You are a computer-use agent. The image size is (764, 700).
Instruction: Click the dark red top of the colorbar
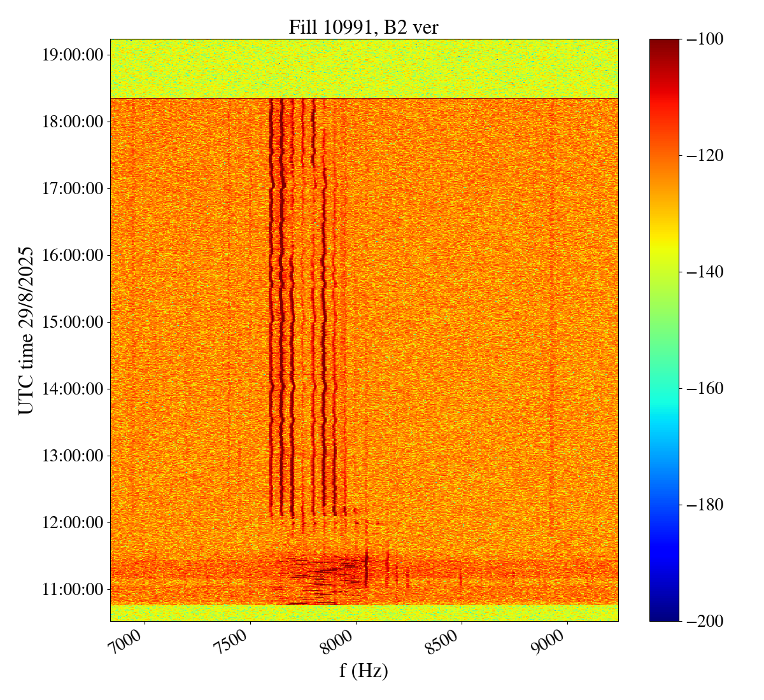coord(664,43)
